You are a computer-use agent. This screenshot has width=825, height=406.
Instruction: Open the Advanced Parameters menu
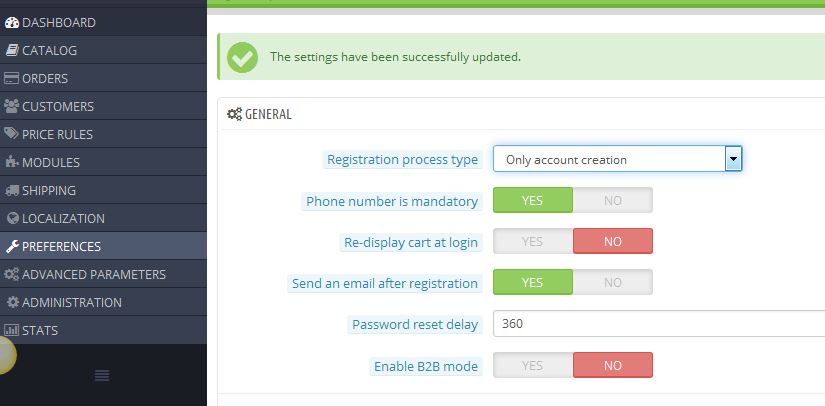(94, 274)
